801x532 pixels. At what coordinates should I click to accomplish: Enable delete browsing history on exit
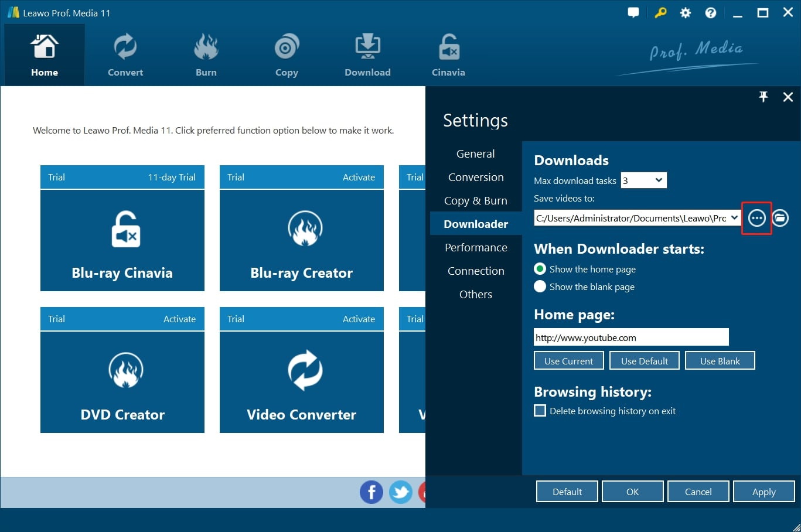540,411
